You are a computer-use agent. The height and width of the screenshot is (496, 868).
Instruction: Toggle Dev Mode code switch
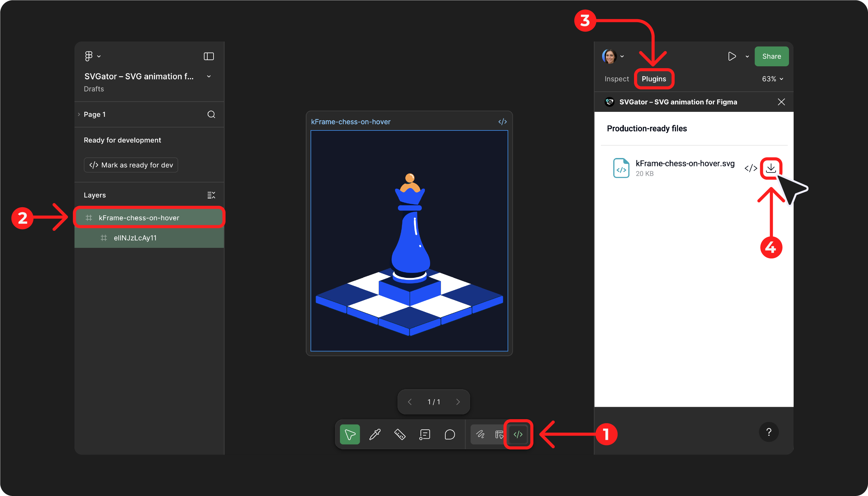tap(518, 434)
